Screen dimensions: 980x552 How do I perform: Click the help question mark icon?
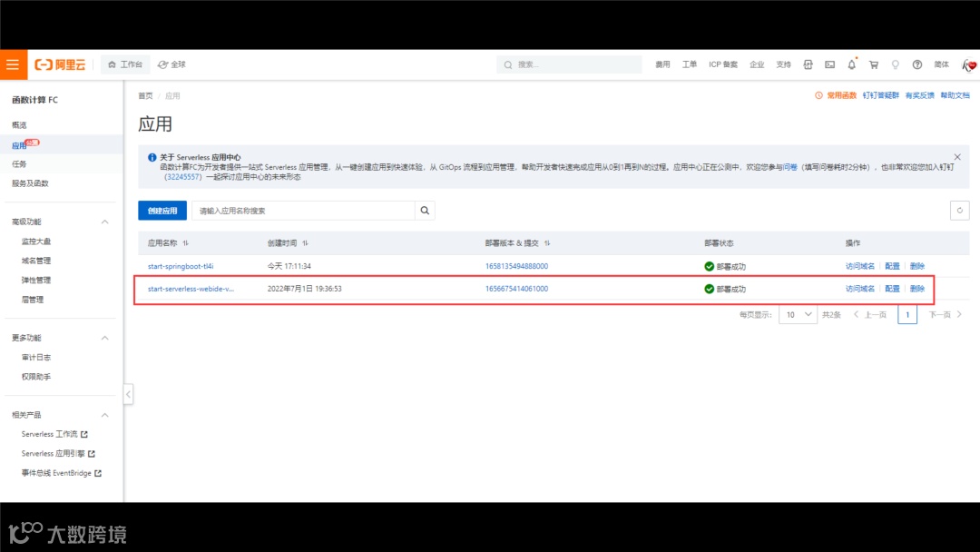pos(916,64)
